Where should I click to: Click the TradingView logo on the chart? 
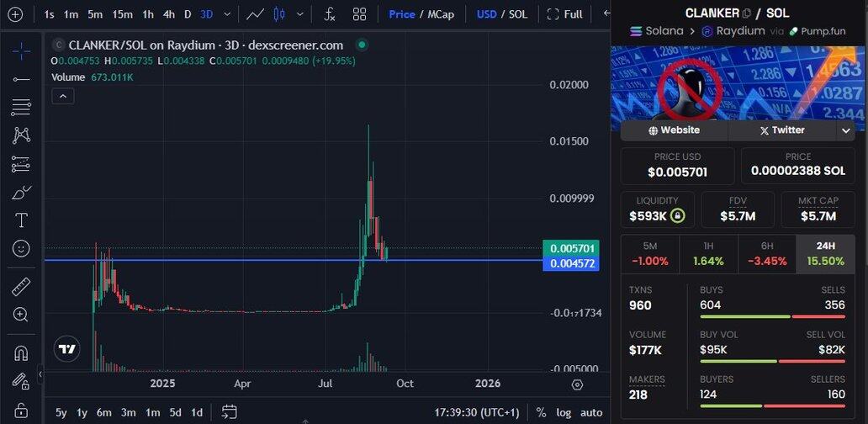click(x=67, y=349)
